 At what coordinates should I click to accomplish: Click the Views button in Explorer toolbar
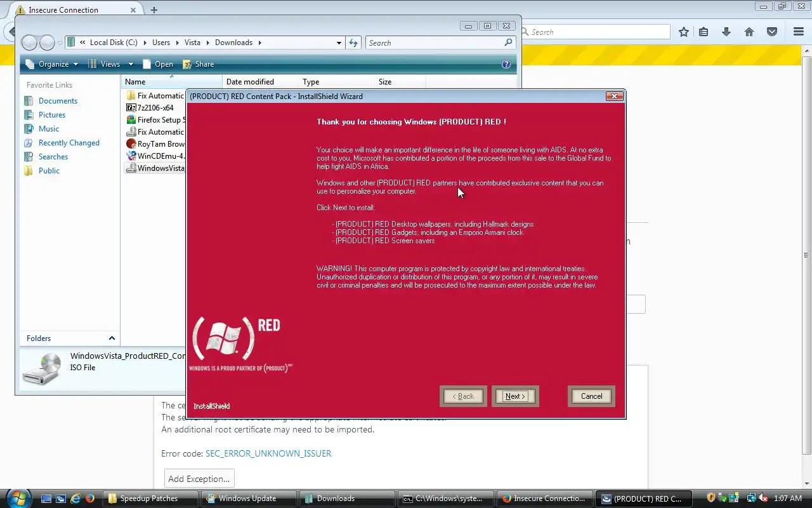[104, 64]
